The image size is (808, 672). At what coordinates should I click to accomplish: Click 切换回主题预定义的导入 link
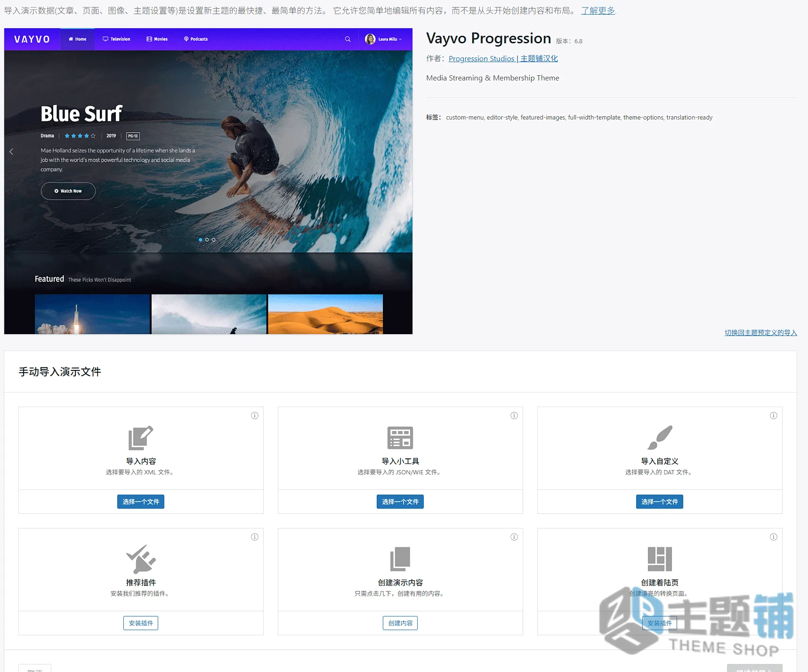point(761,333)
